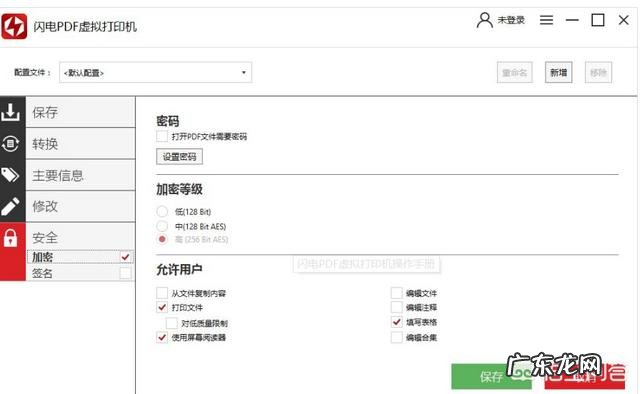The height and width of the screenshot is (394, 640).
Task: Maximize the window
Action: click(598, 20)
